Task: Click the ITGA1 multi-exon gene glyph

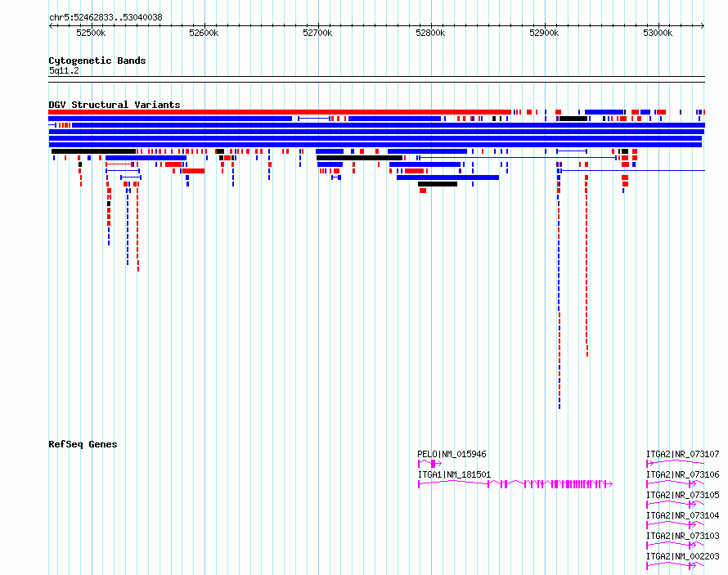Action: [515, 484]
